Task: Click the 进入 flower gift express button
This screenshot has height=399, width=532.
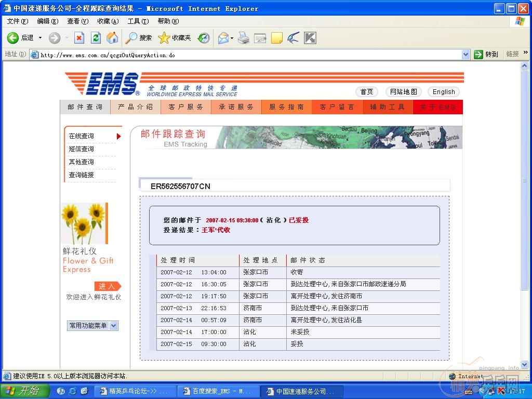Action: tap(107, 286)
